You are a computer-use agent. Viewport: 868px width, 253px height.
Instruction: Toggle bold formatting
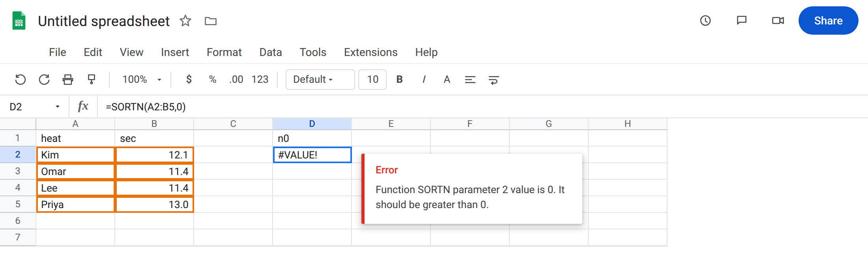coord(399,80)
